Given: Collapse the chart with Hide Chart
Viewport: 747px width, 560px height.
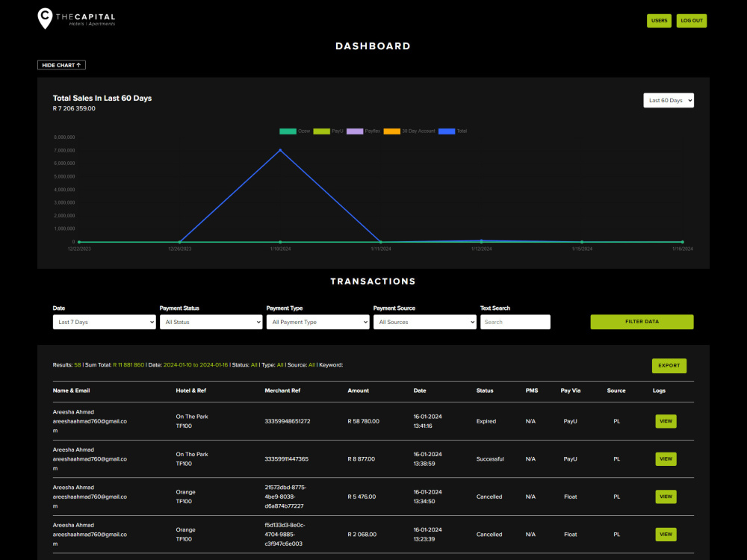Looking at the screenshot, I should coord(61,65).
